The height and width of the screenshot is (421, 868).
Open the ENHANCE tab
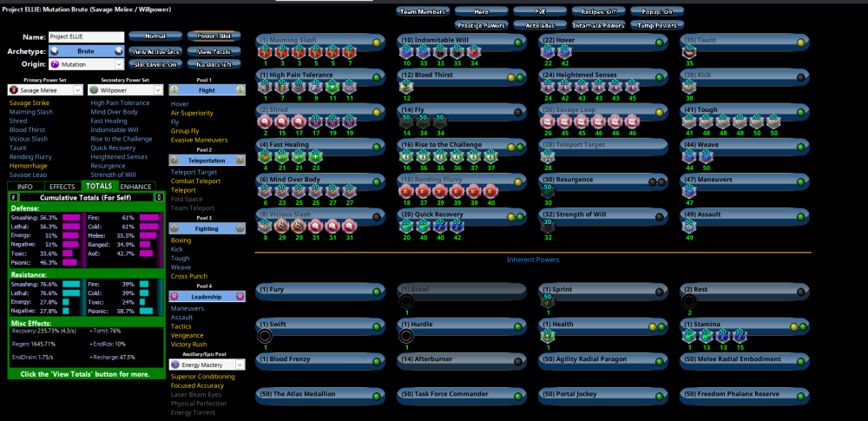pos(135,186)
